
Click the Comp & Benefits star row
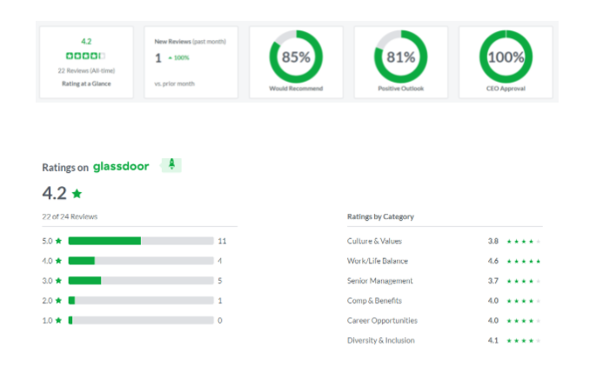coord(524,301)
